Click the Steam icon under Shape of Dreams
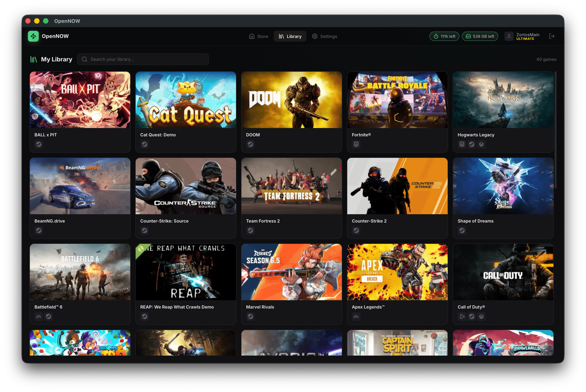This screenshot has height=392, width=586. click(x=462, y=230)
